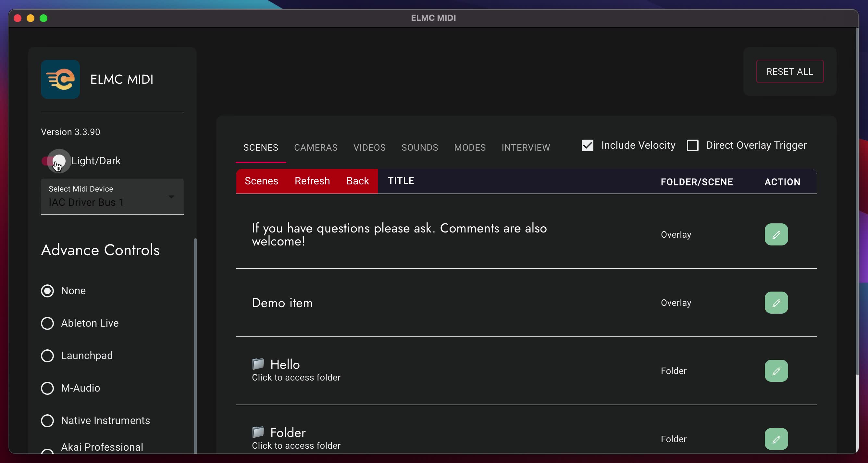Select Ableton Live advance control
The image size is (868, 463).
click(47, 323)
